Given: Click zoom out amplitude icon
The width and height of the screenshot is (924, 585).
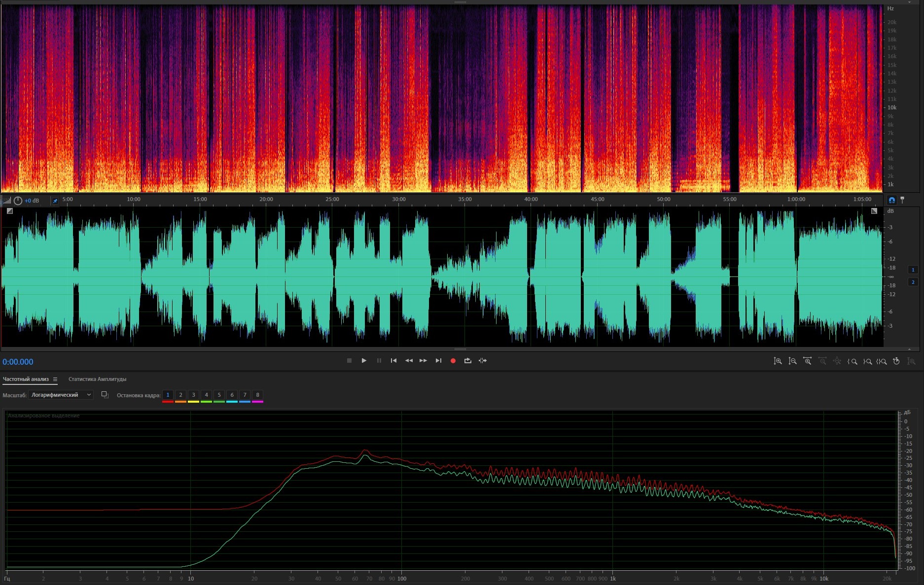Looking at the screenshot, I should point(792,361).
